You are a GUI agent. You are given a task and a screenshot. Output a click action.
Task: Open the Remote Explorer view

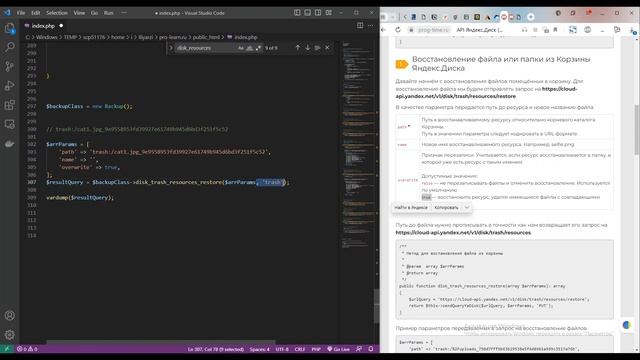click(9, 124)
